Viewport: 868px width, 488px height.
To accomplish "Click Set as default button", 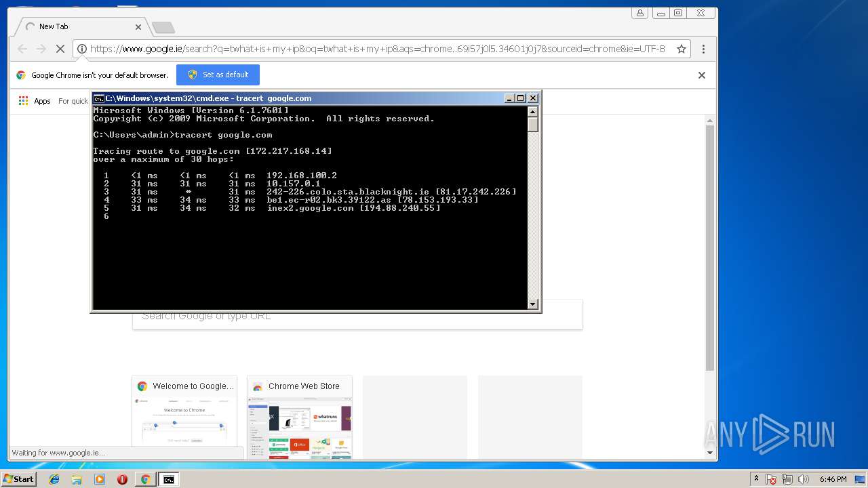I will click(218, 75).
